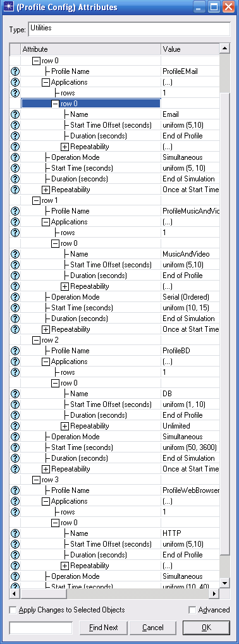Select the Unlimited repeatability value

[x=190, y=426]
